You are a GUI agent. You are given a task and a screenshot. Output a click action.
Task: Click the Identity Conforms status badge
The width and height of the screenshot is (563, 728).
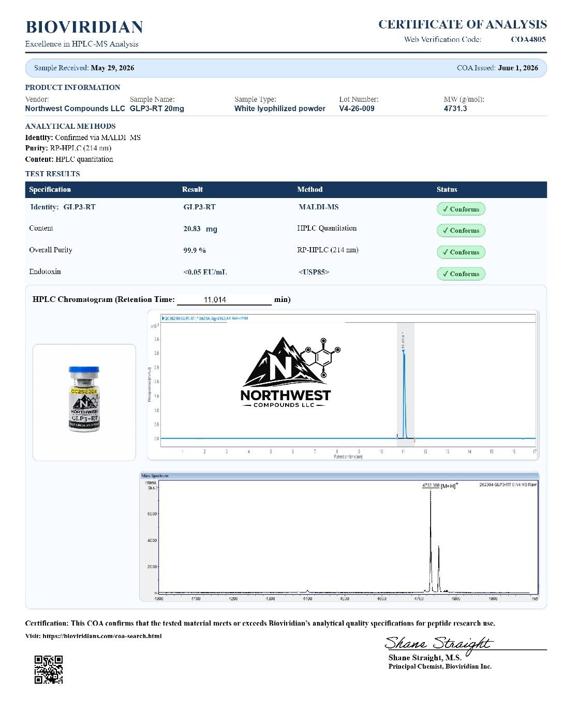[x=461, y=209]
